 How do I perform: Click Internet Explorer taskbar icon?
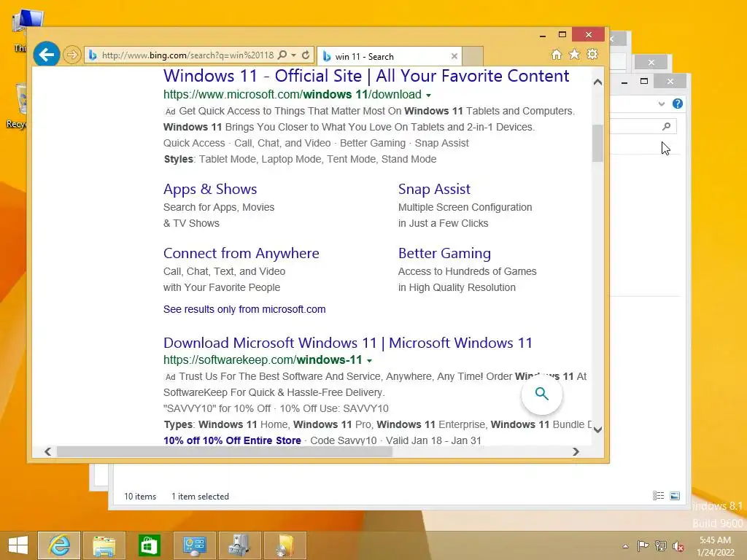click(59, 545)
